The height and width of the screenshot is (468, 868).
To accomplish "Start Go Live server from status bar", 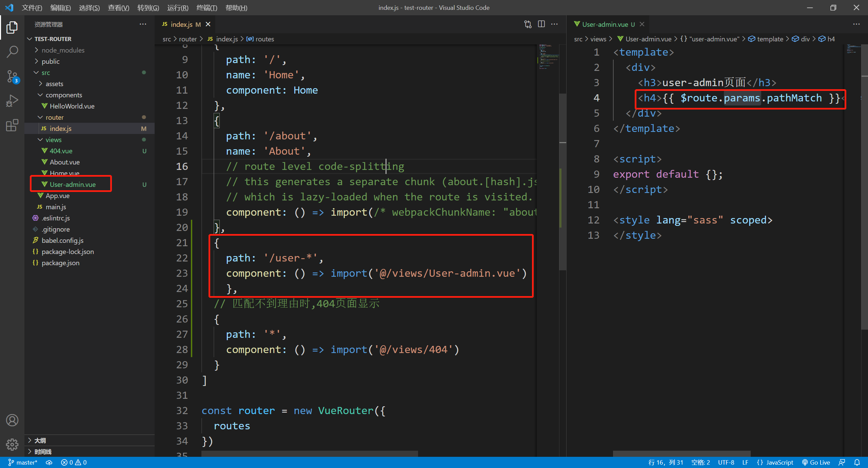I will 816,462.
